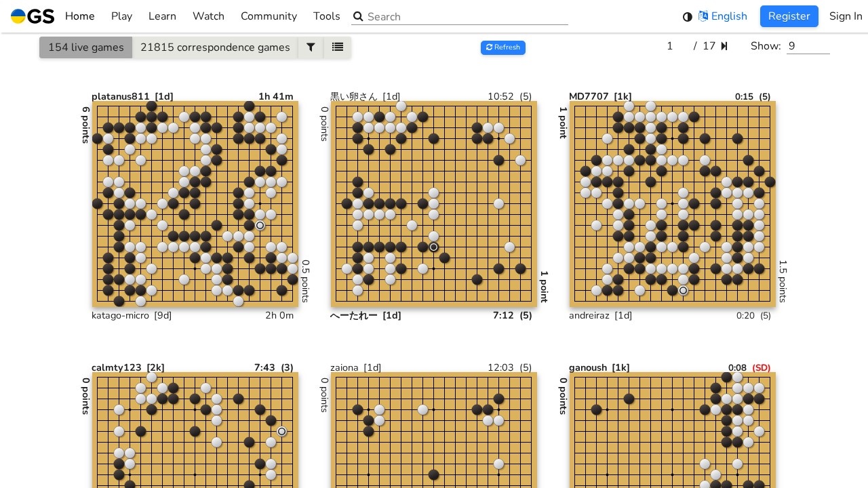Open the games filter funnel icon
The height and width of the screenshot is (488, 868).
point(311,47)
